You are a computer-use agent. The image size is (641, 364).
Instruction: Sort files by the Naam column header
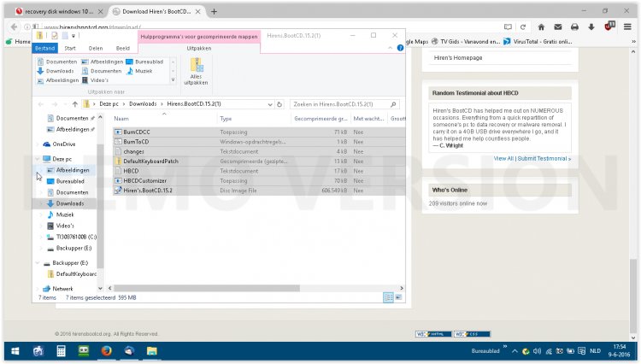pos(121,119)
